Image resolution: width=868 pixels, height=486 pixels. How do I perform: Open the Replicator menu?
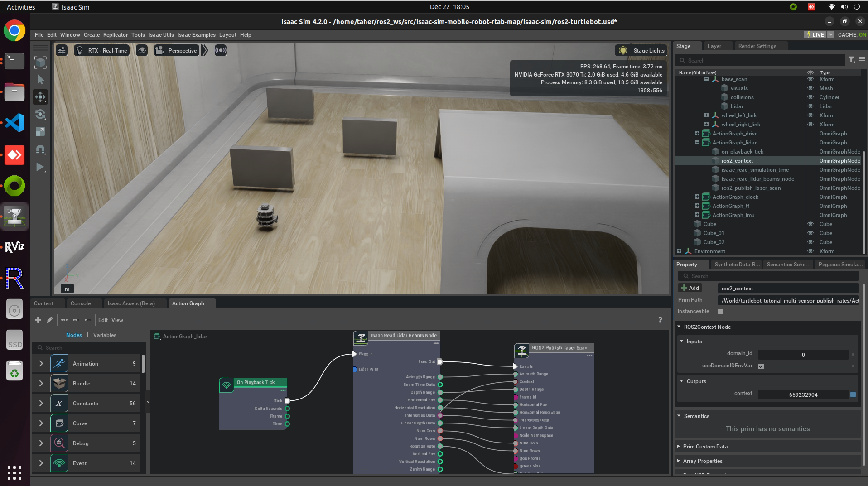pyautogui.click(x=115, y=35)
